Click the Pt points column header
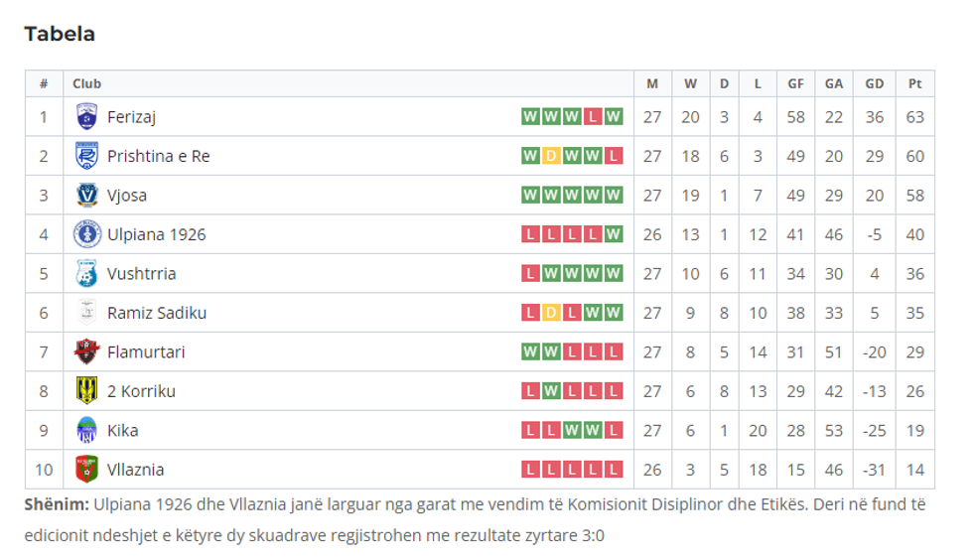Image resolution: width=973 pixels, height=560 pixels. 914,84
